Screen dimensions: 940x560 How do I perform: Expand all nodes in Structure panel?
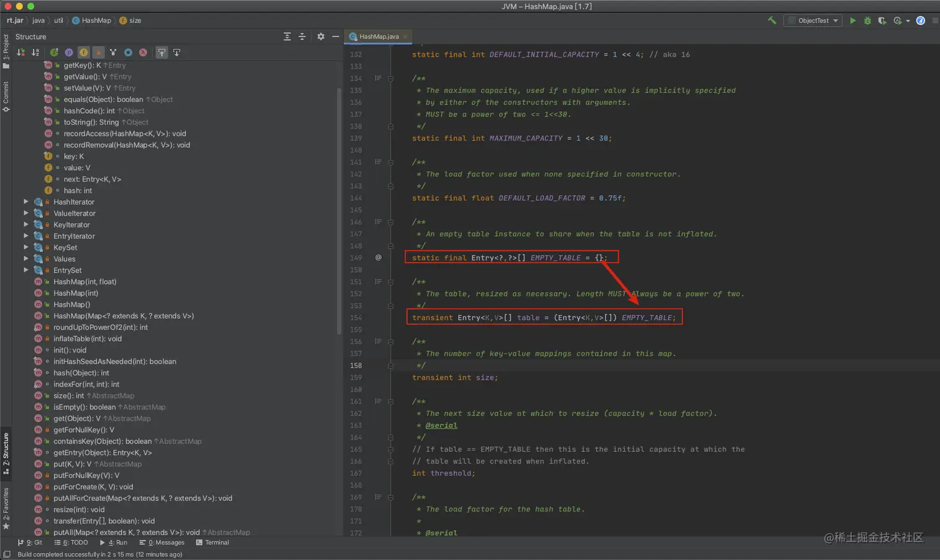coord(287,37)
